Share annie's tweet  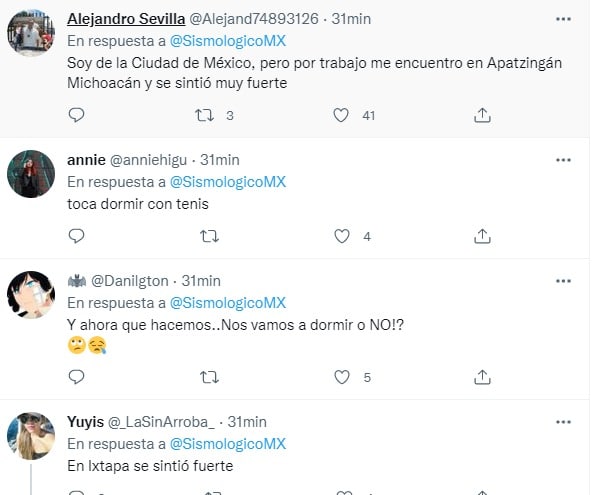[482, 236]
